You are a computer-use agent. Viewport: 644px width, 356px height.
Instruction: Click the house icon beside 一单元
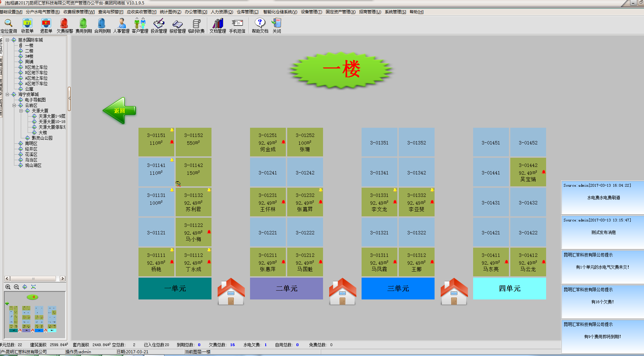[231, 291]
